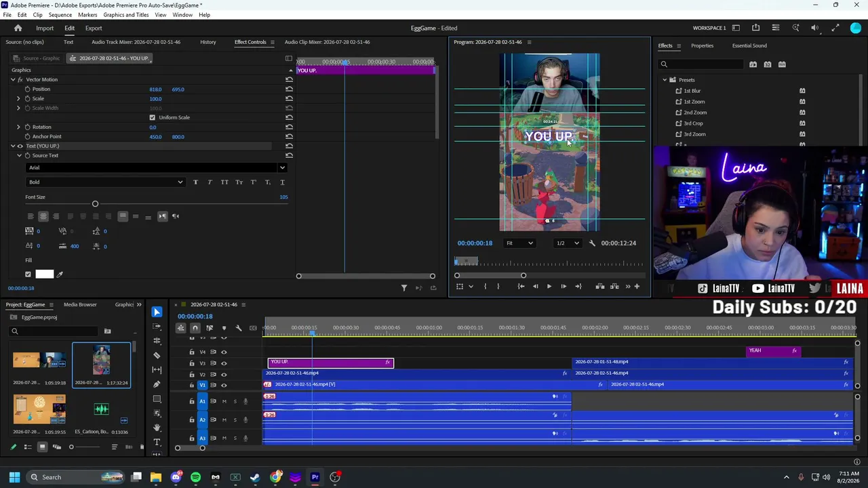The image size is (868, 488).
Task: Click the Lift button in Program monitor
Action: [x=600, y=286]
